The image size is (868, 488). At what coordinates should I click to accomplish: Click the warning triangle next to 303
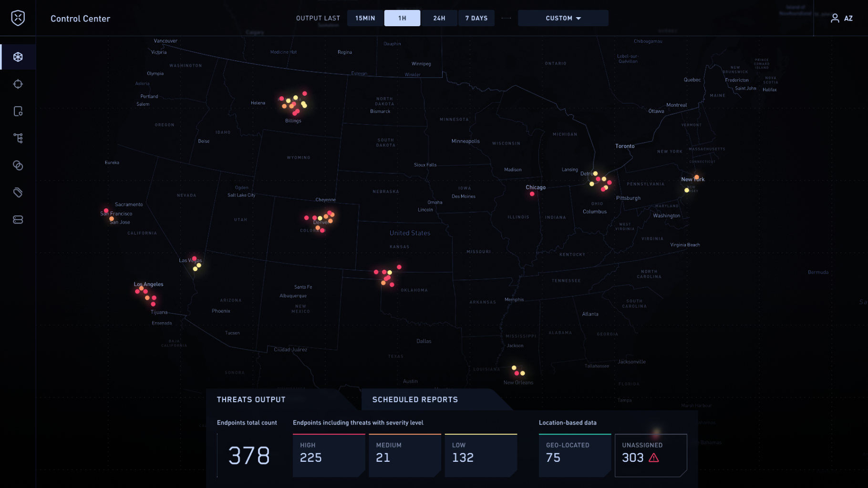pos(654,458)
